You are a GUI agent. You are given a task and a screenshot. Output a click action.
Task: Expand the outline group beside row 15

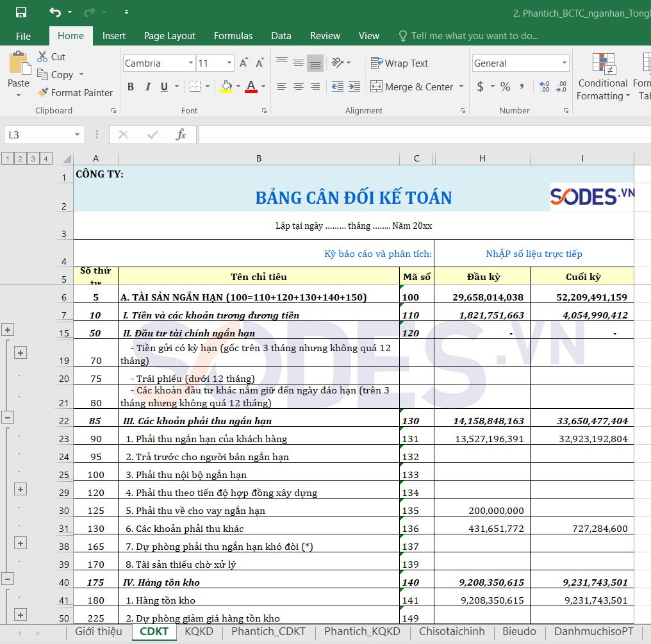pos(8,329)
